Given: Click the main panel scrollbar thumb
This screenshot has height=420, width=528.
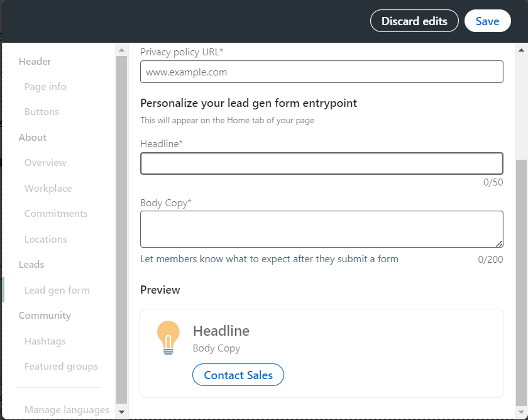Looking at the screenshot, I should point(521,283).
